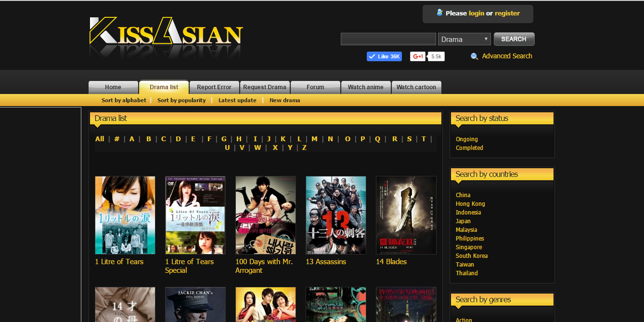The image size is (644, 322).
Task: Open the register link
Action: point(507,13)
